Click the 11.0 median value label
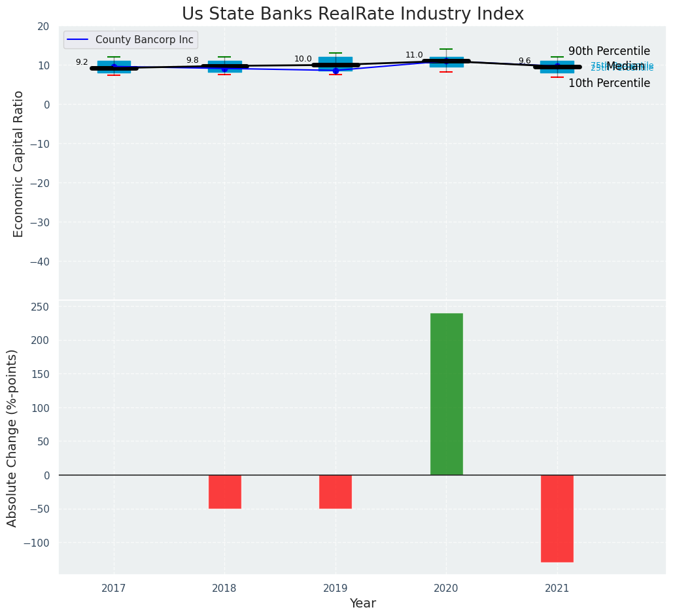 click(414, 55)
